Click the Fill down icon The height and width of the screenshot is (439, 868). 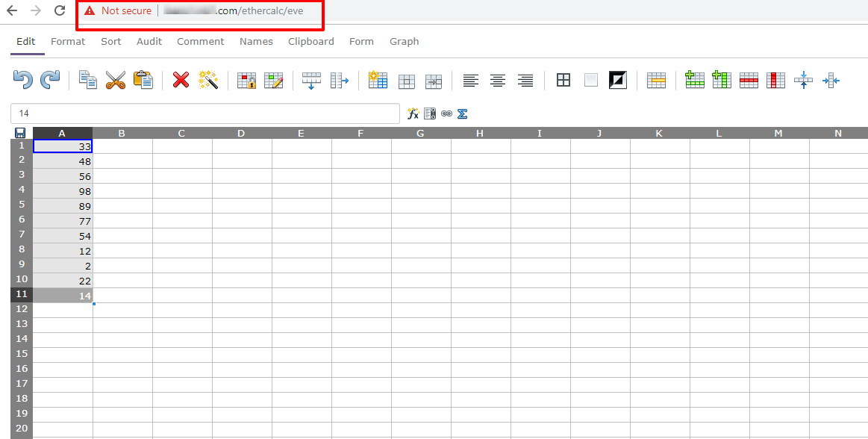pyautogui.click(x=312, y=81)
